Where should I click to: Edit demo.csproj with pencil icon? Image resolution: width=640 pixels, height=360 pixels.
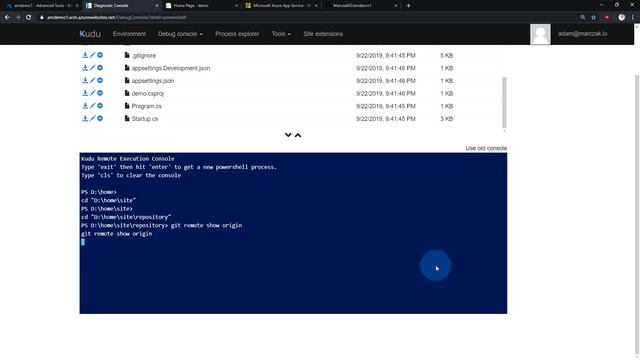(x=92, y=93)
